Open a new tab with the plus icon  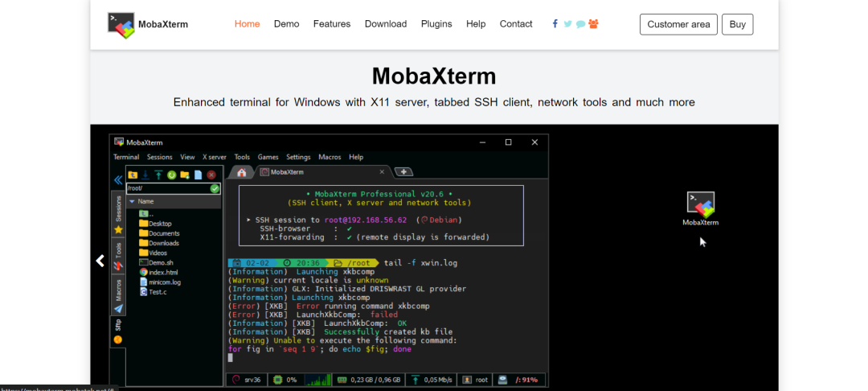(x=403, y=171)
